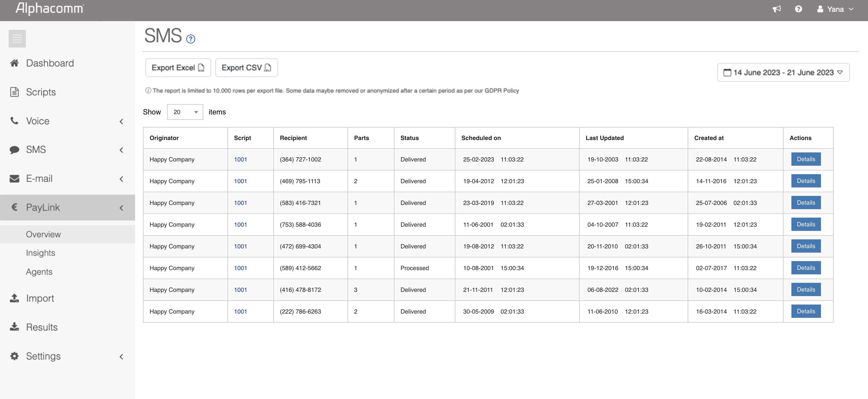Click the Export Excel button
Screen dimensions: 868x399
pos(178,68)
